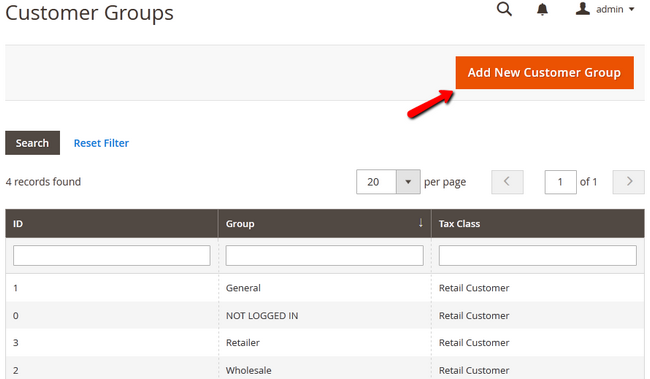Click Retail Customer in General row

[x=474, y=288]
